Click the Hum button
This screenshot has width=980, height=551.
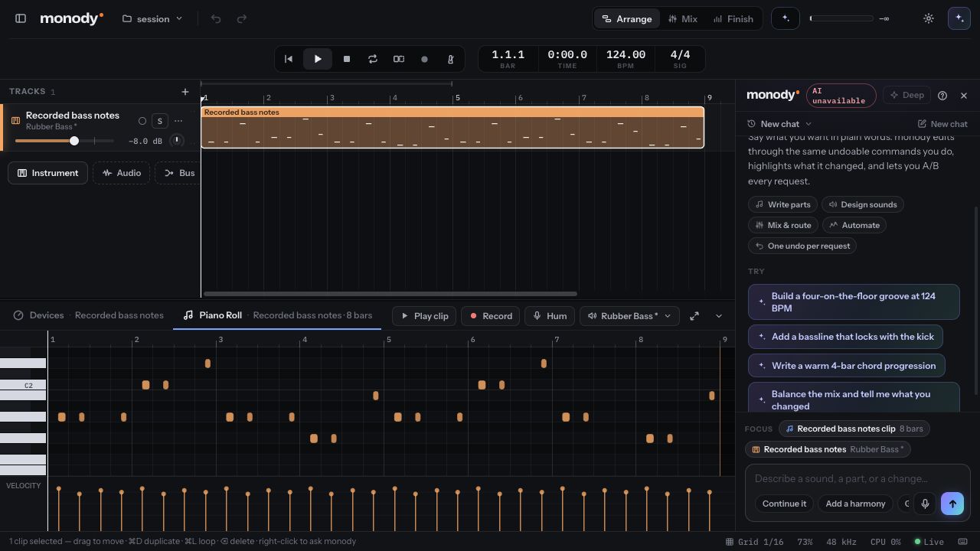click(x=550, y=316)
